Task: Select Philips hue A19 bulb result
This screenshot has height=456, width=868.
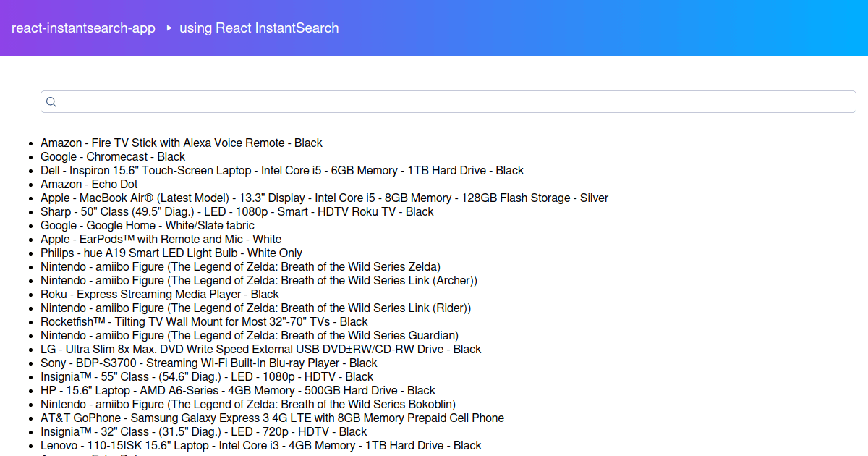Action: (x=171, y=253)
